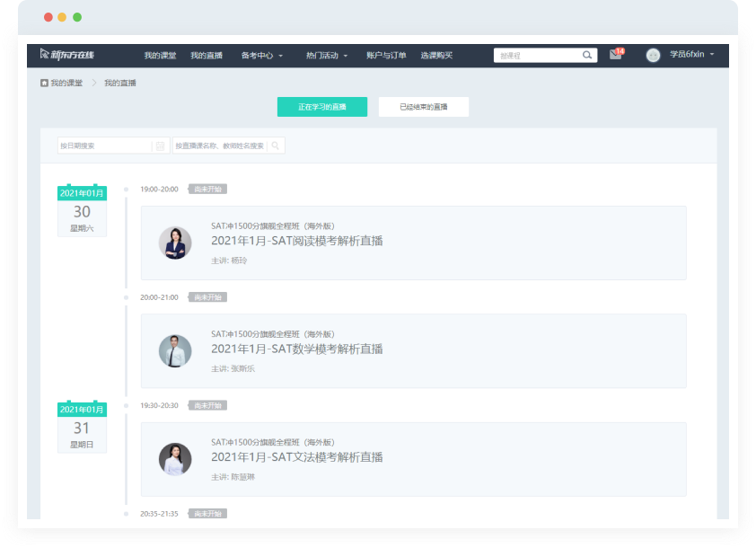Image resolution: width=756 pixels, height=548 pixels.
Task: Expand the 热门活动 dropdown menu
Action: [x=326, y=56]
